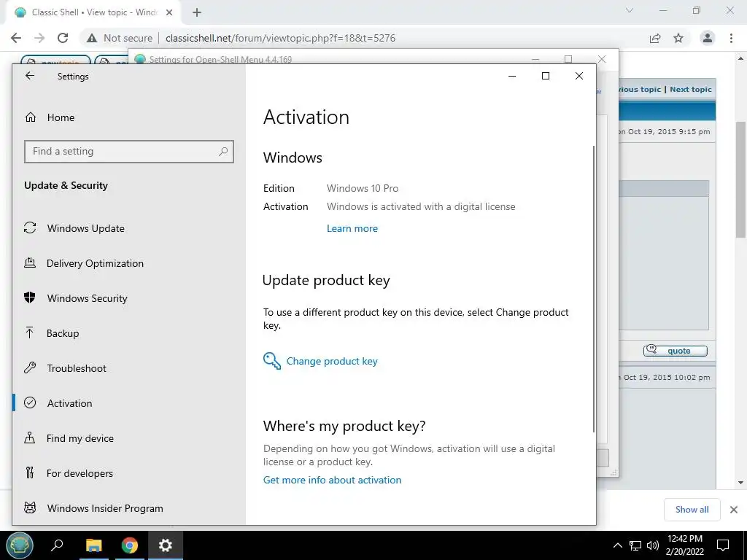
Task: Click the volume speaker tray icon
Action: tap(653, 545)
